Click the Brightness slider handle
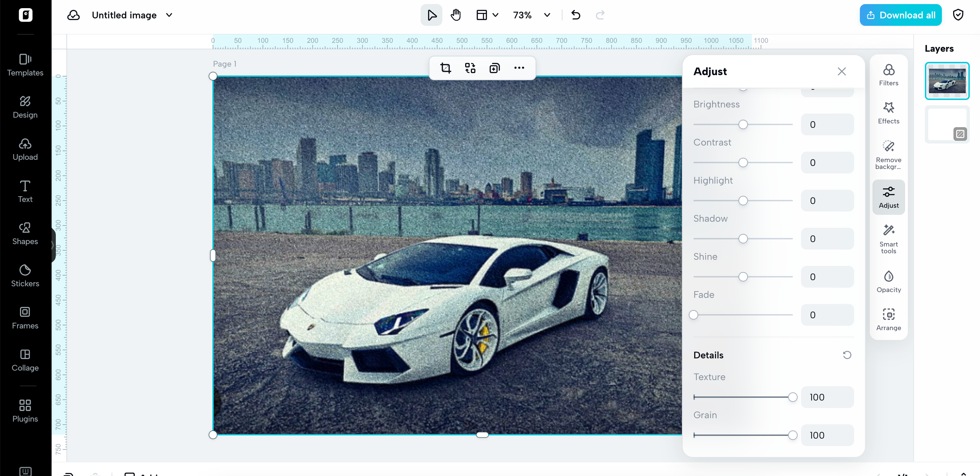The width and height of the screenshot is (980, 476). pyautogui.click(x=742, y=124)
